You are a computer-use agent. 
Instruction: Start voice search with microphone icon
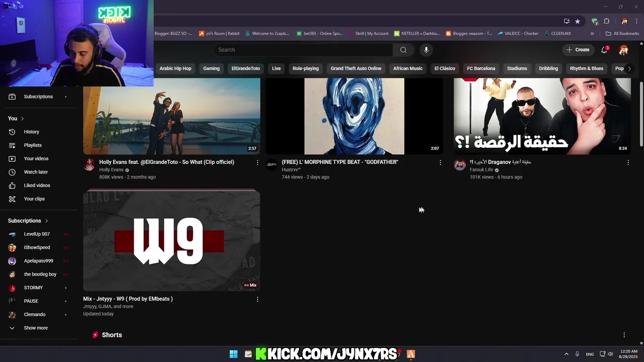[426, 50]
